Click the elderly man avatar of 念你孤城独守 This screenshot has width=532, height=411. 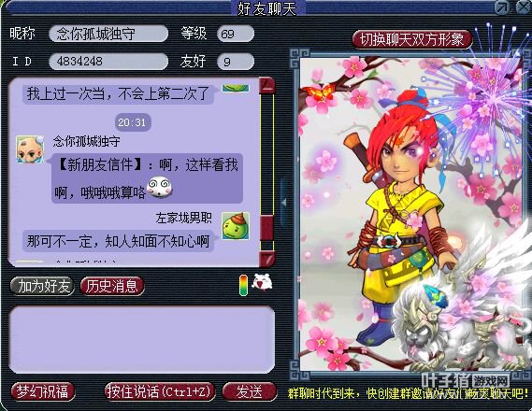[30, 149]
